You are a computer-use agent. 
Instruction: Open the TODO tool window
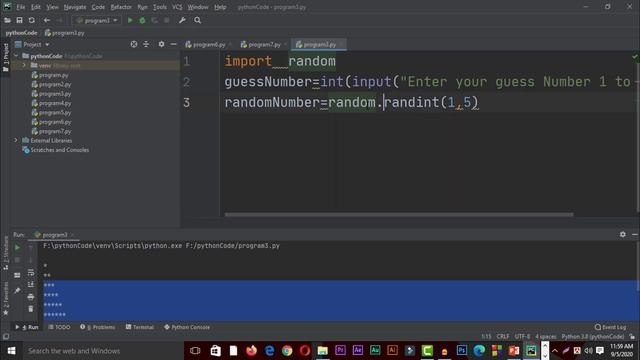click(59, 327)
